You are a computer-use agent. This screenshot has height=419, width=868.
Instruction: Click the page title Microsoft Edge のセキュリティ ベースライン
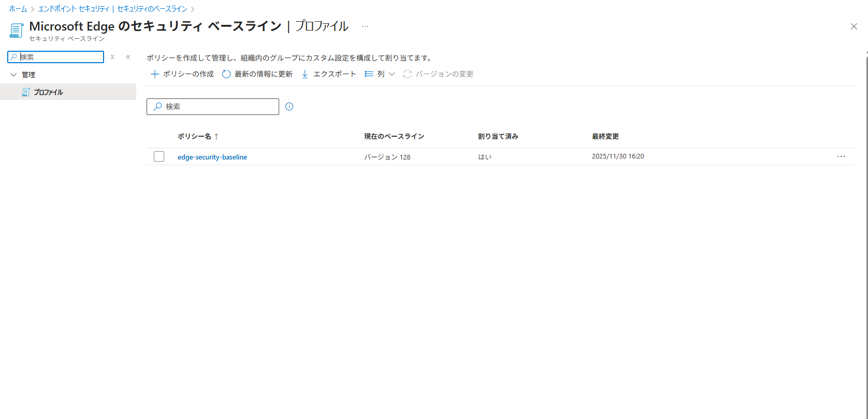tap(155, 26)
